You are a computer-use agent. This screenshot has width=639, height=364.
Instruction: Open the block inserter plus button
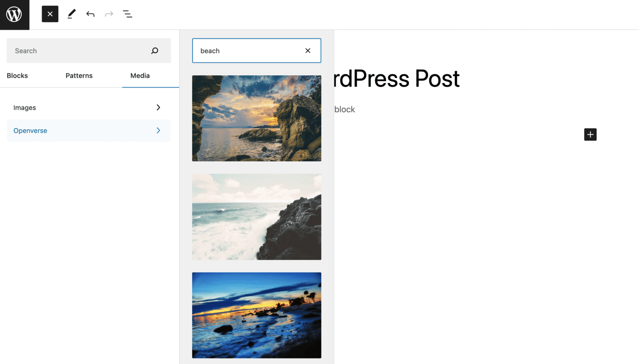click(590, 134)
